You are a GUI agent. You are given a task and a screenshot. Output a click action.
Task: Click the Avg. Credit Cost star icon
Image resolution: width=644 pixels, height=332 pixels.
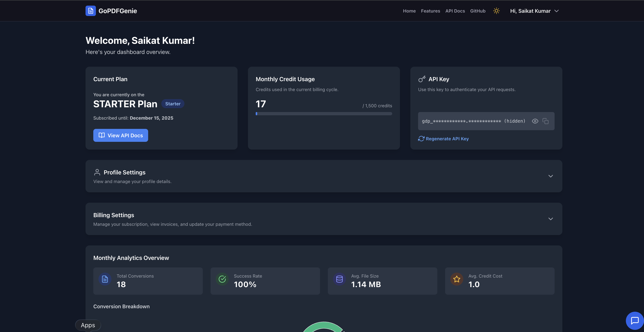point(457,279)
